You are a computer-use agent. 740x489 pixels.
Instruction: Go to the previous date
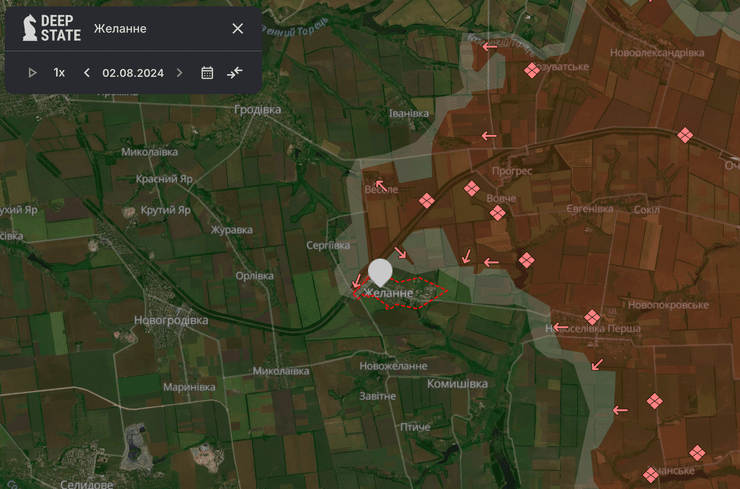click(x=87, y=72)
